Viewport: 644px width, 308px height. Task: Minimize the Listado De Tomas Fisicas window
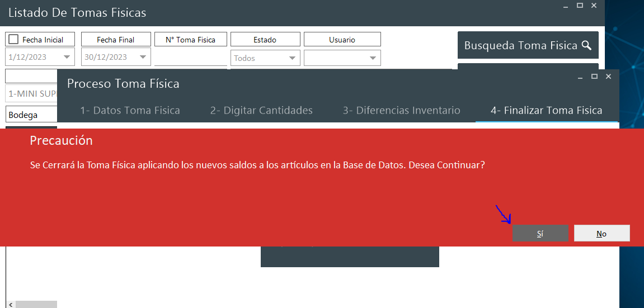tap(566, 6)
